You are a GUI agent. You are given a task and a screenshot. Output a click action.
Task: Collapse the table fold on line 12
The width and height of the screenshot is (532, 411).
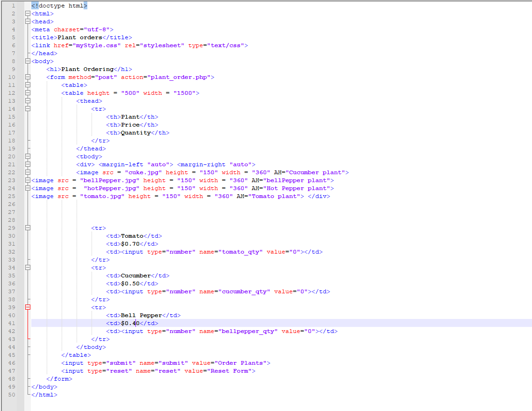(x=28, y=92)
